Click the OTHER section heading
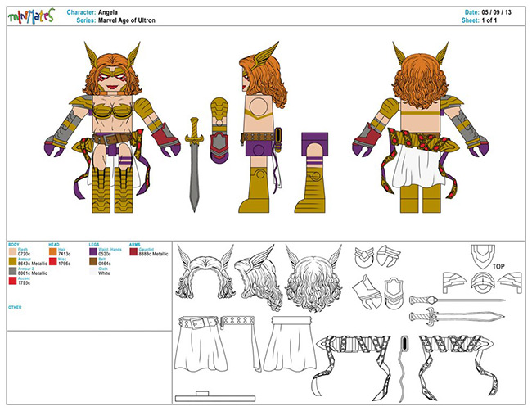This screenshot has height=411, width=532. tap(15, 307)
